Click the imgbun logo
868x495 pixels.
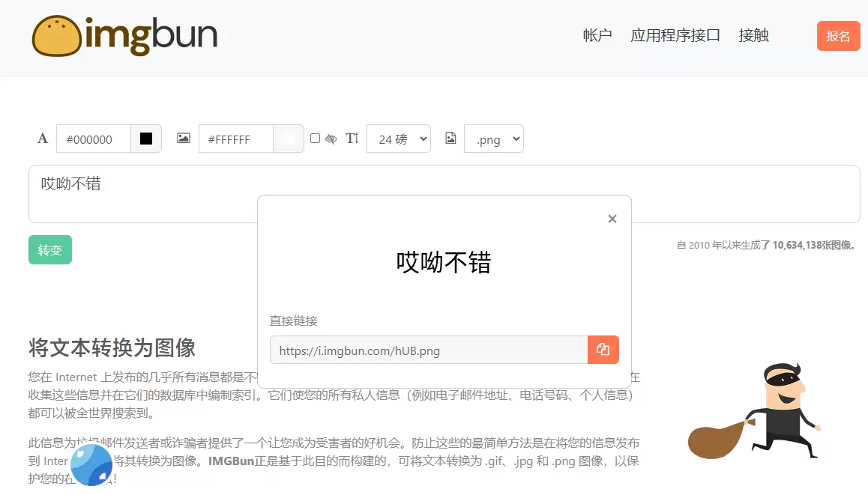[x=124, y=36]
